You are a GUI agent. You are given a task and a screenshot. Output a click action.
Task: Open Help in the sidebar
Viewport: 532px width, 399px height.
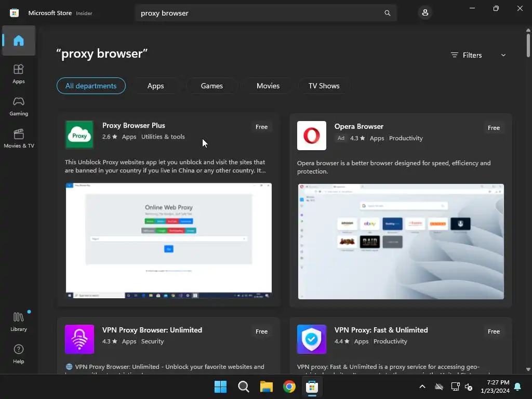click(x=19, y=354)
